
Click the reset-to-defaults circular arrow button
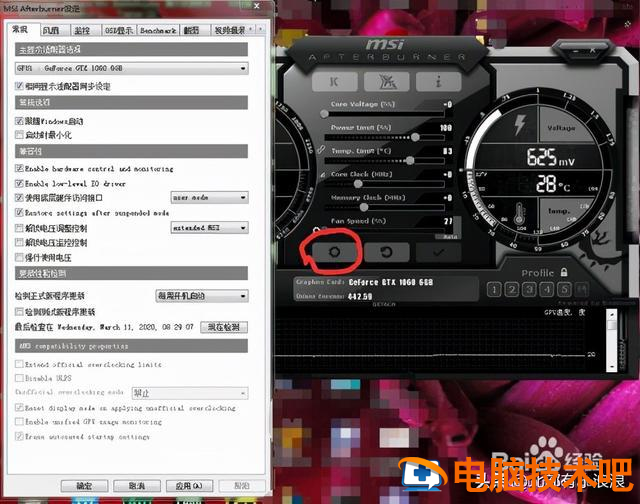pos(387,253)
